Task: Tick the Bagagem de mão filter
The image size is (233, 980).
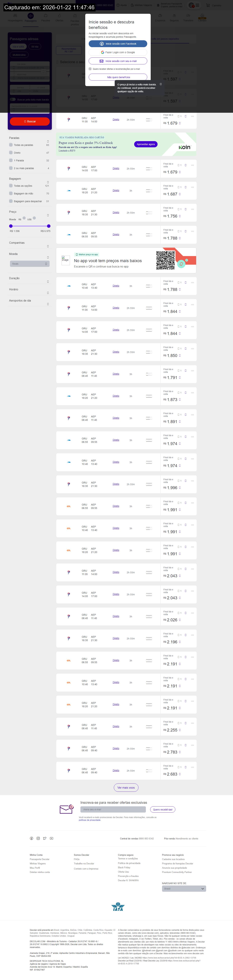Action: click(11, 194)
